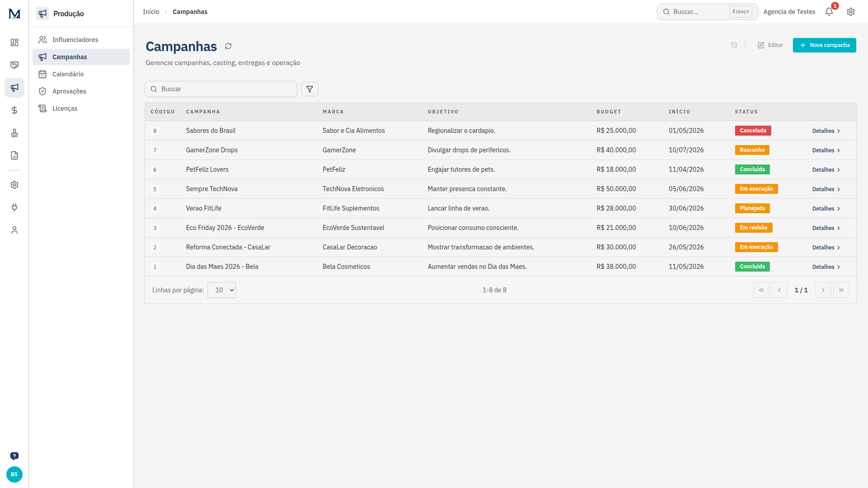Open the handshake icon in the sidebar

(x=14, y=65)
